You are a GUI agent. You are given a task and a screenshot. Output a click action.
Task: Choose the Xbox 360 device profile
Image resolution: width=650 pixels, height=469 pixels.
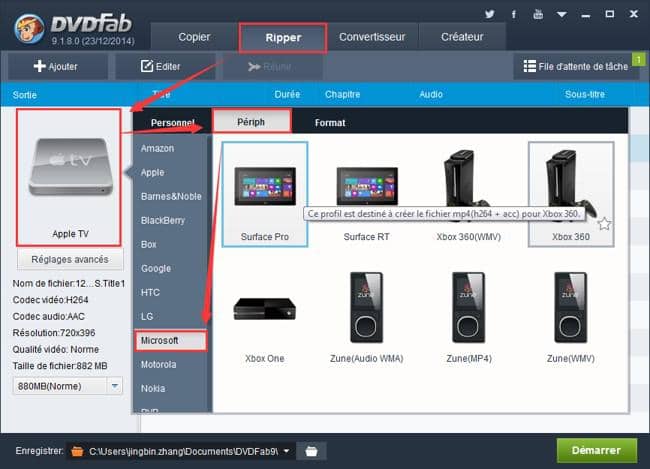[x=571, y=194]
